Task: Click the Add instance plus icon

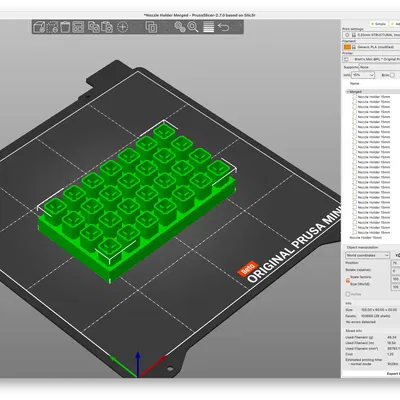Action: tap(123, 27)
